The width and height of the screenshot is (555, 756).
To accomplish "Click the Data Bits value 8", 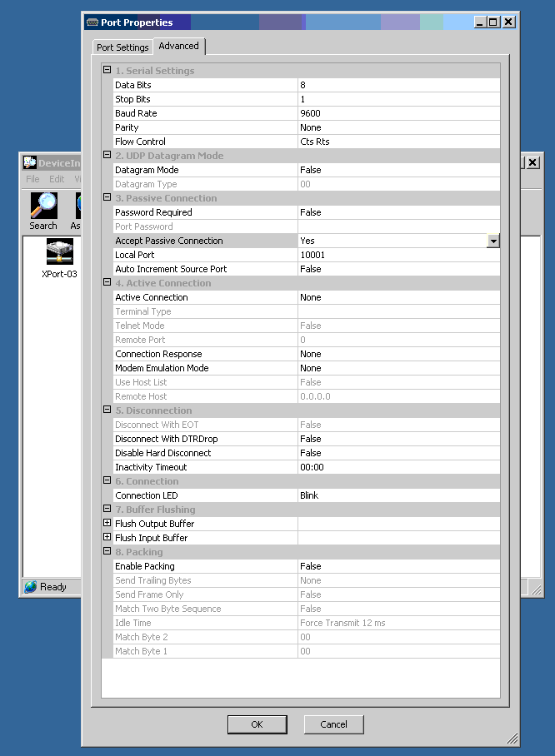I will 398,85.
